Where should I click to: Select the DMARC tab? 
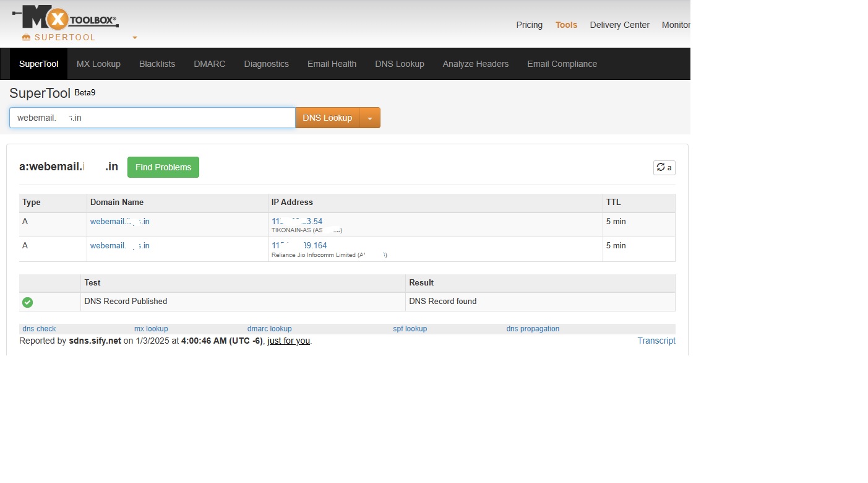click(x=209, y=63)
